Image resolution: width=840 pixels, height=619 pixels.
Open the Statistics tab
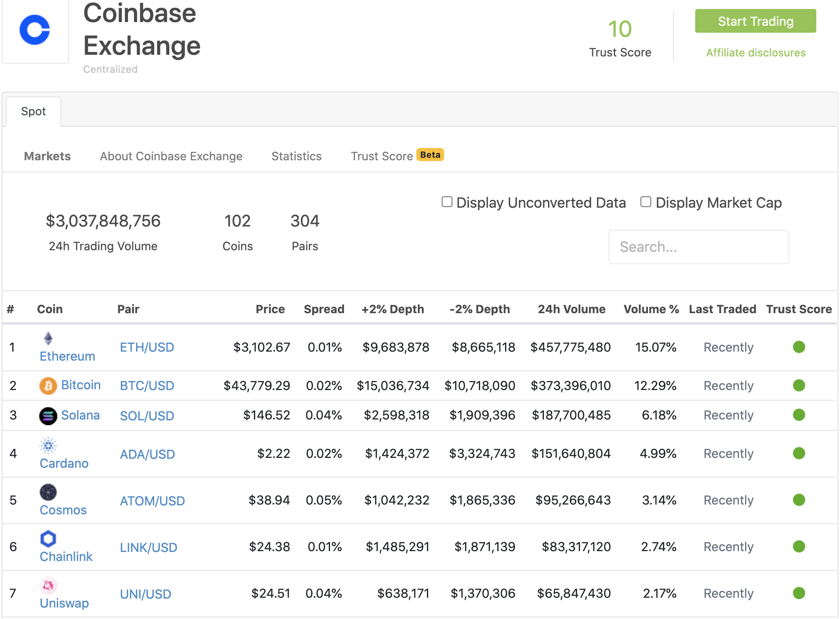coord(296,156)
